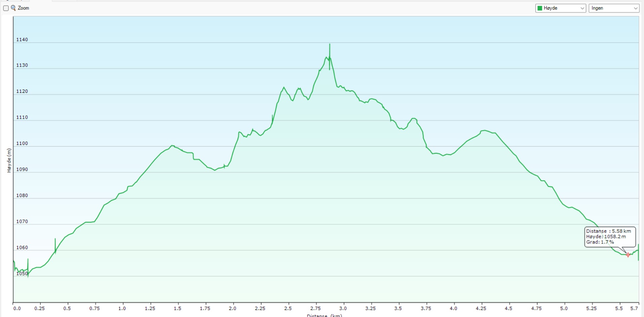Screen dimensions: 644x317
Task: Click the 1100 label on the elevation axis
Action: point(22,143)
